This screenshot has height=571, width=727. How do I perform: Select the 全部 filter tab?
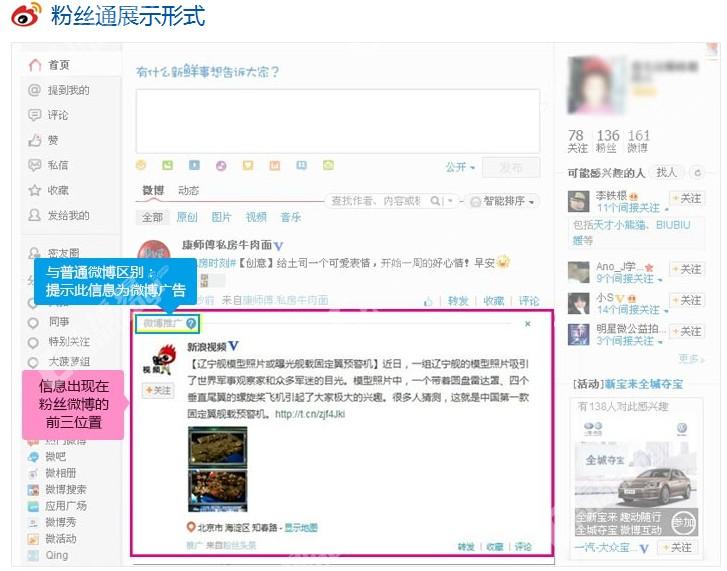tap(153, 217)
